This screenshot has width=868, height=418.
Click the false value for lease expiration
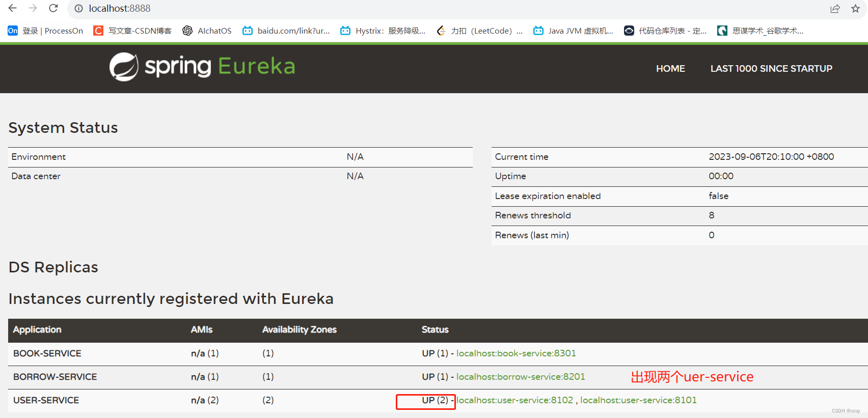pyautogui.click(x=718, y=196)
